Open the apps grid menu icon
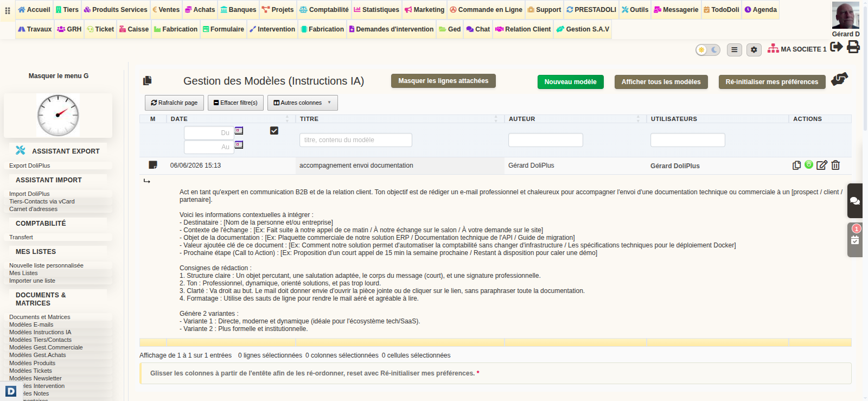Viewport: 868px width, 401px height. coord(8,10)
